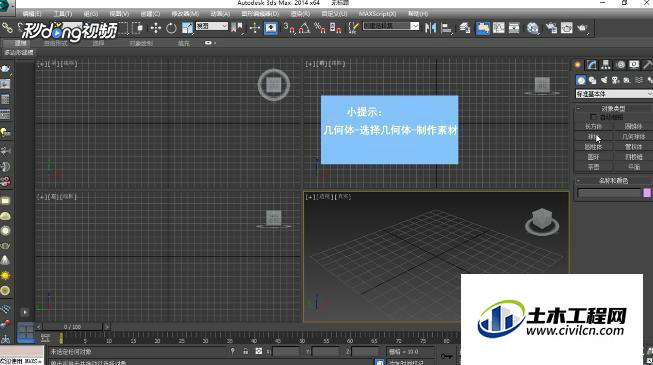Viewport: 653px width, 365px height.
Task: Click the Sphere primitive button
Action: 593,137
